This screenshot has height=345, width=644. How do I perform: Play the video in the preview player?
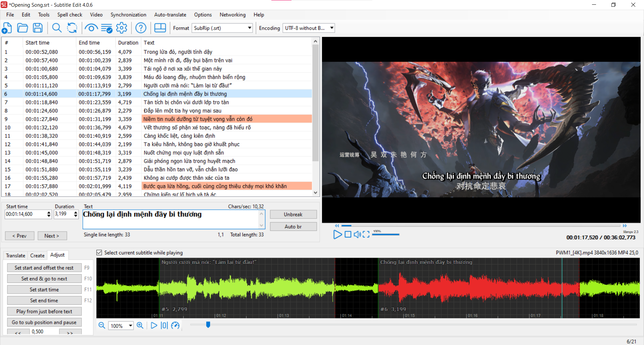pyautogui.click(x=337, y=234)
